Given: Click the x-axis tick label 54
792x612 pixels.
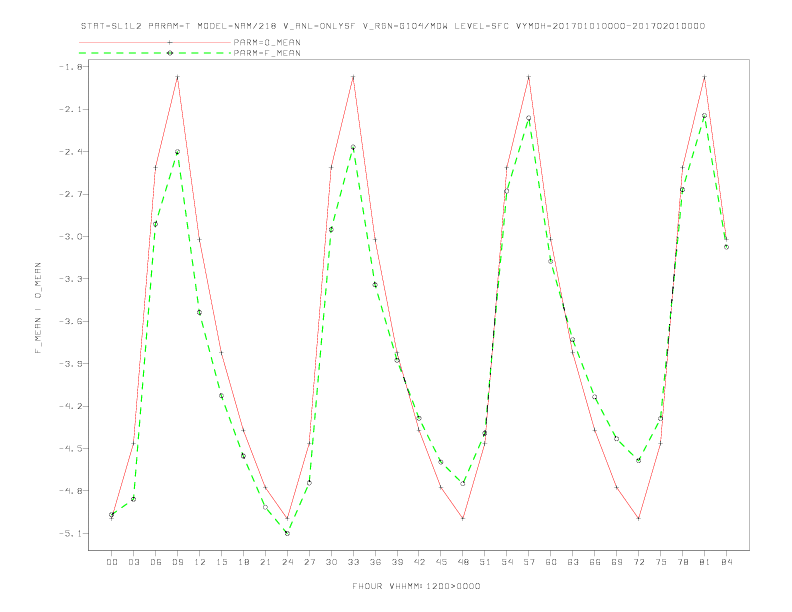Looking at the screenshot, I should (507, 562).
